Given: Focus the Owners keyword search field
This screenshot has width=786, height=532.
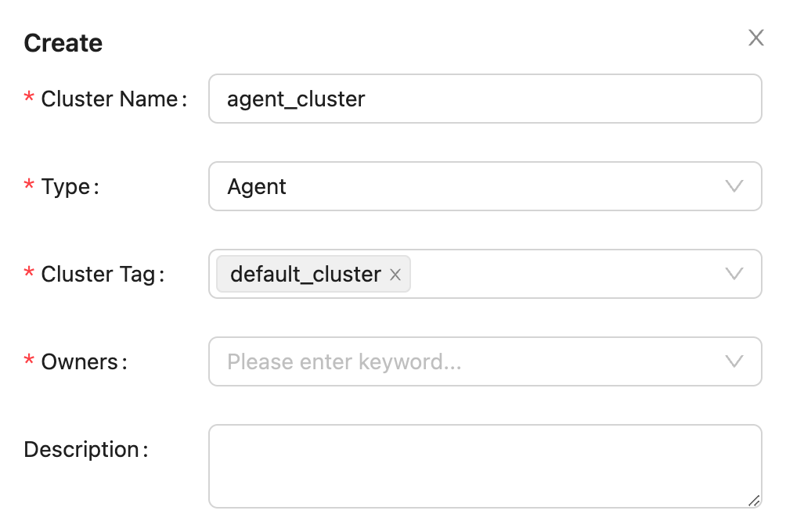Looking at the screenshot, I should (x=462, y=362).
